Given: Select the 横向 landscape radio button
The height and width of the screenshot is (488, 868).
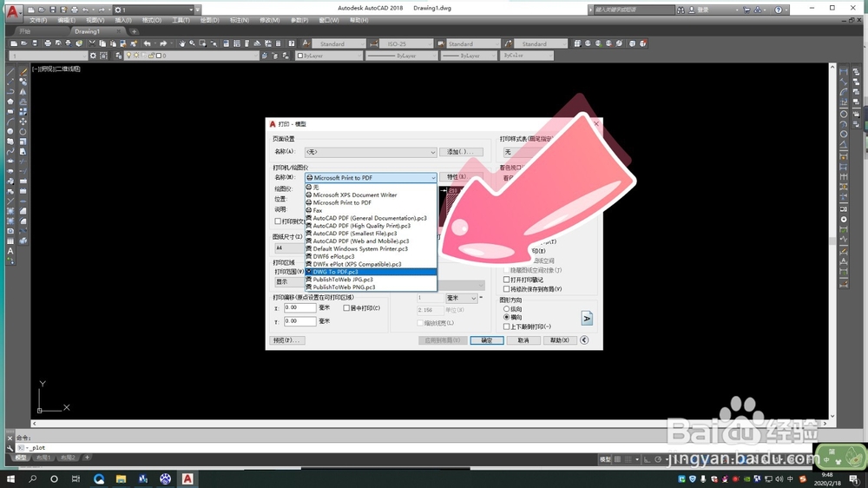Looking at the screenshot, I should pos(506,317).
